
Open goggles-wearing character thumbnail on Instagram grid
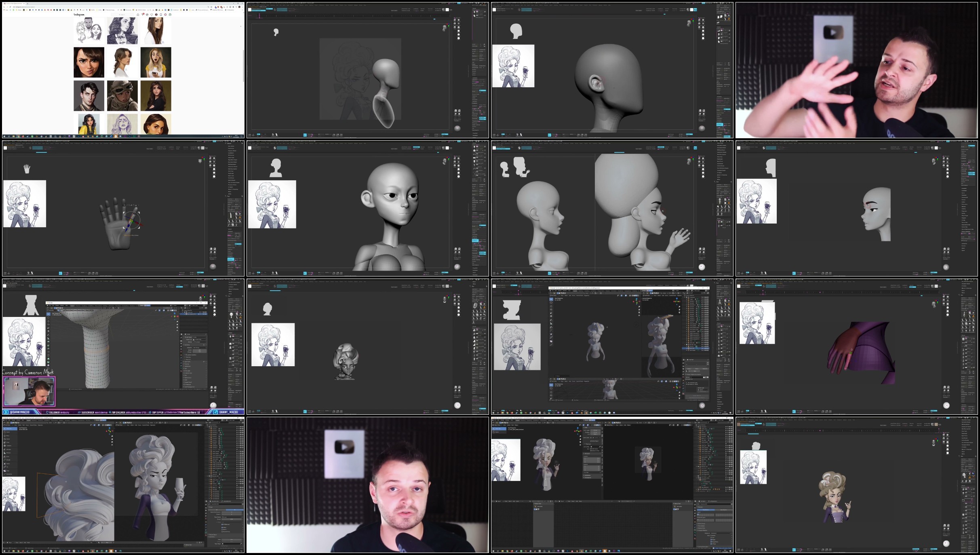click(122, 96)
